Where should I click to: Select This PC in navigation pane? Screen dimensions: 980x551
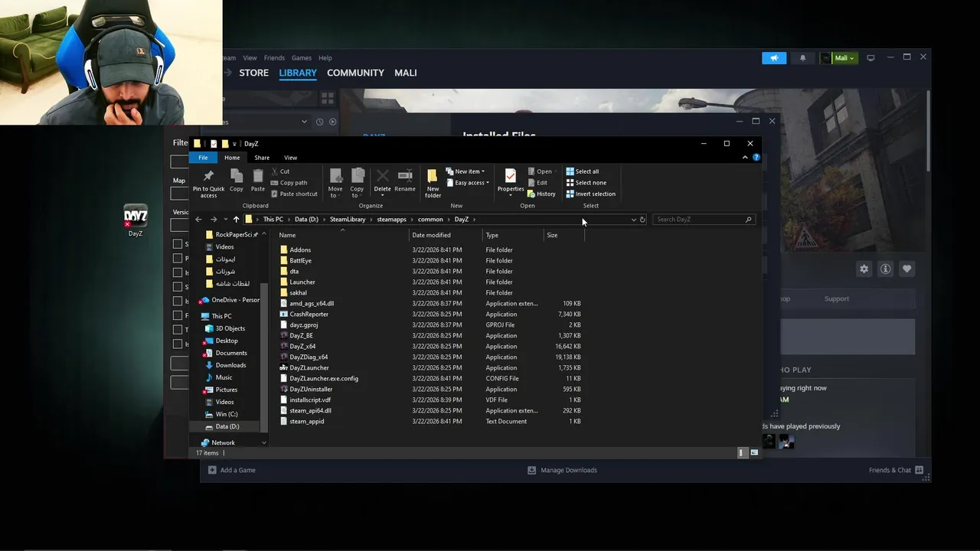(x=221, y=316)
